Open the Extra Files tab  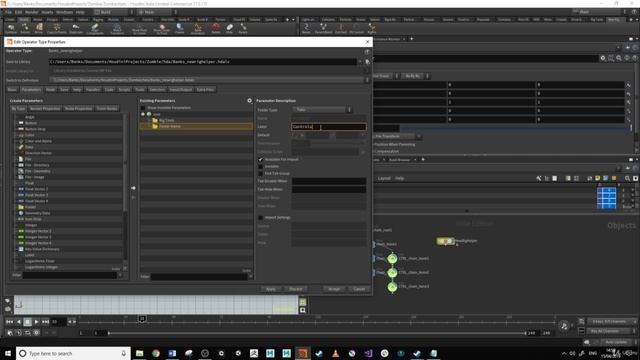pyautogui.click(x=205, y=89)
